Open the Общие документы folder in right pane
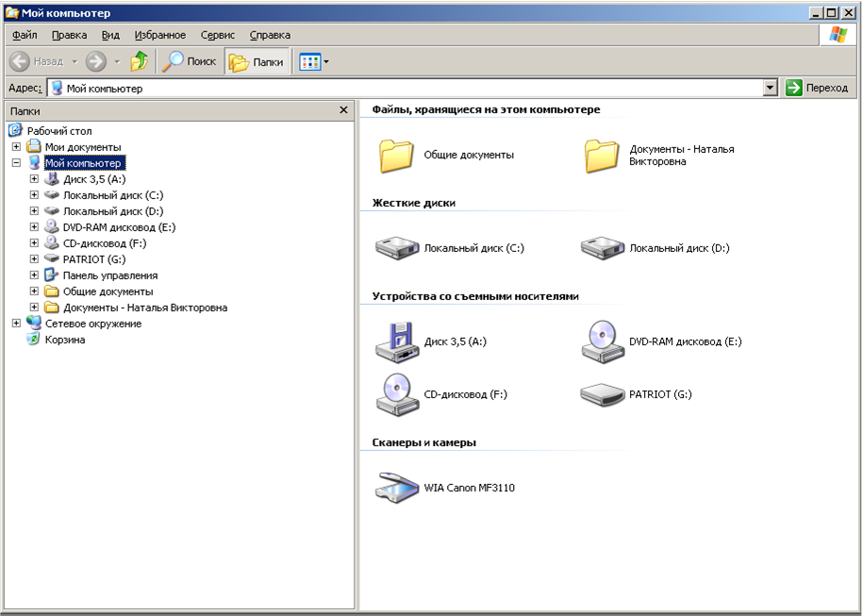Viewport: 862px width, 616px height. pyautogui.click(x=397, y=155)
